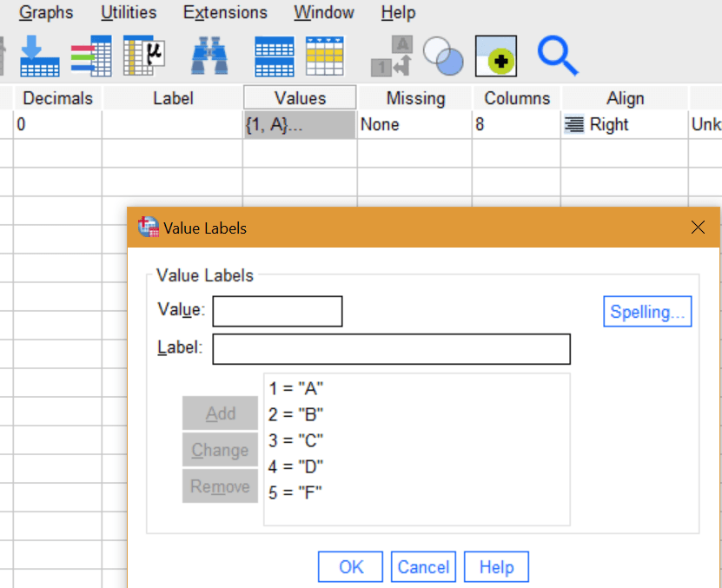Click the Show All Variables icon
Screen dimensions: 722x588
click(495, 56)
